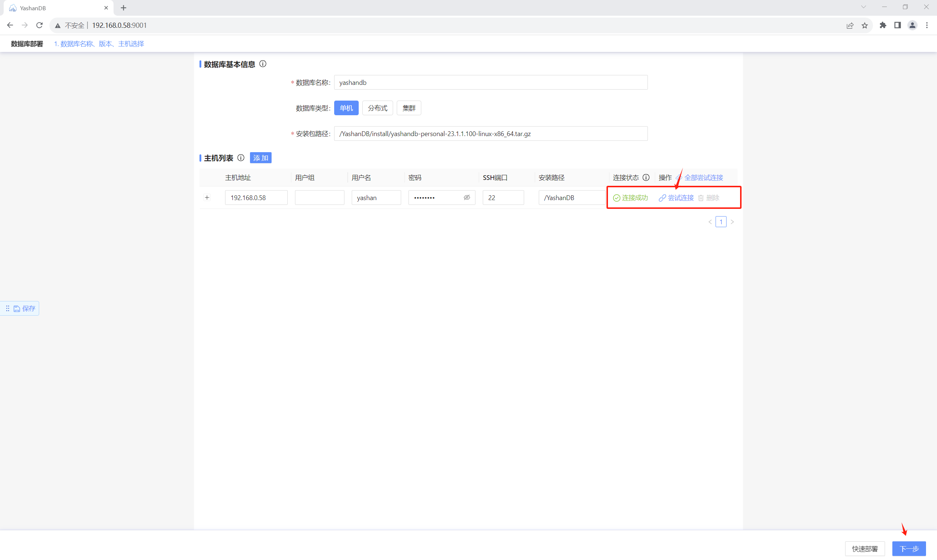Go to next page in pagination
This screenshot has height=560, width=937.
[x=732, y=222]
